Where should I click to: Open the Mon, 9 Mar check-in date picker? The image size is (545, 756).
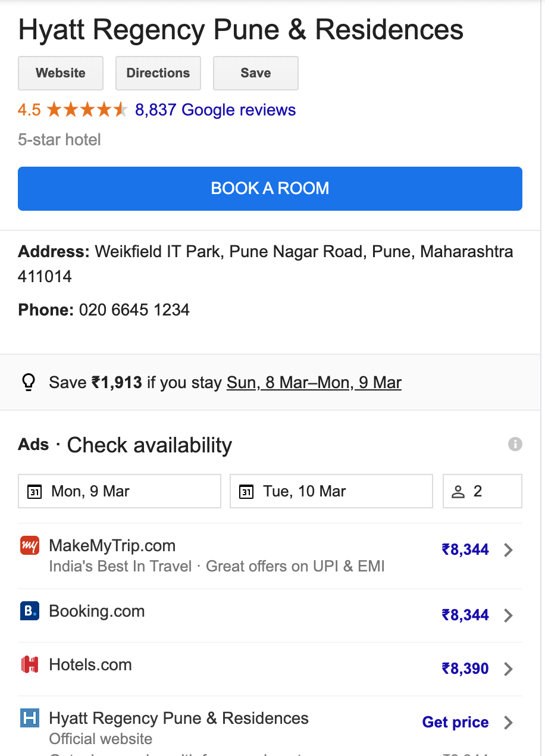(x=120, y=491)
